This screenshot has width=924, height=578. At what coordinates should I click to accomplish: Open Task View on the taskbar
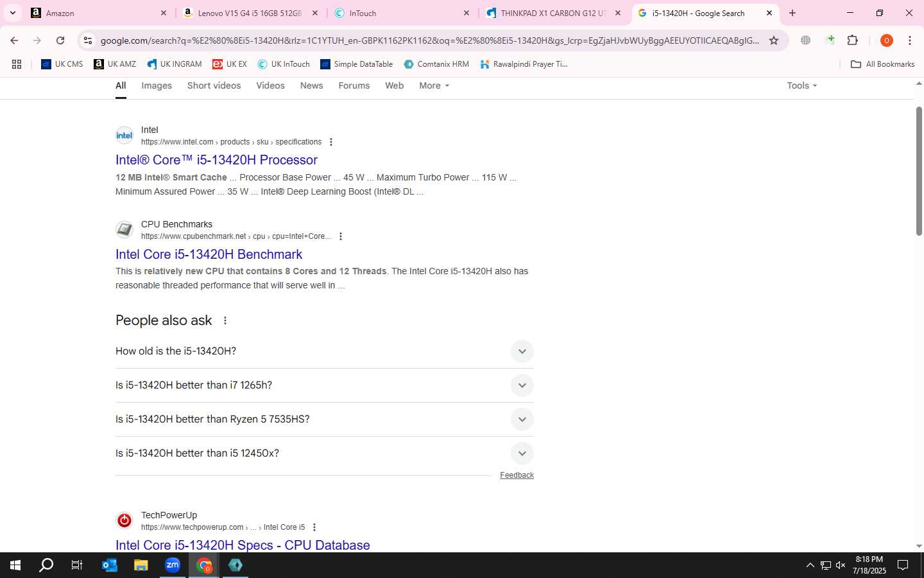[x=77, y=565]
